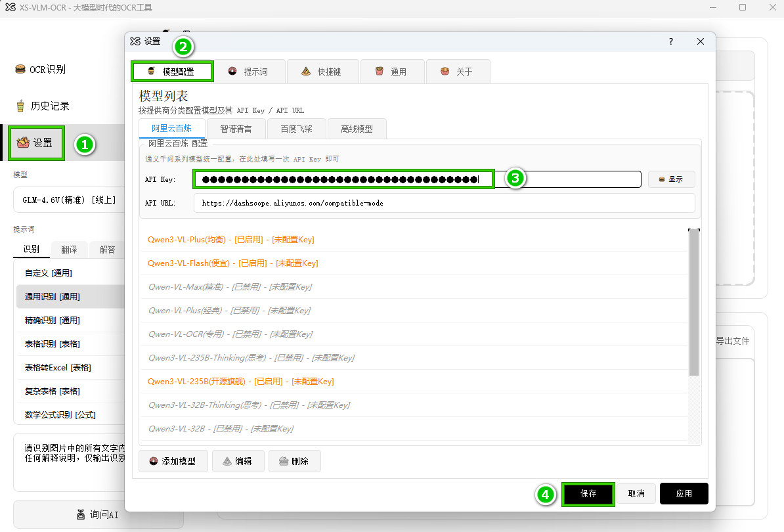Image resolution: width=784 pixels, height=532 pixels.
Task: Select 设置 in the left sidebar
Action: 37,143
